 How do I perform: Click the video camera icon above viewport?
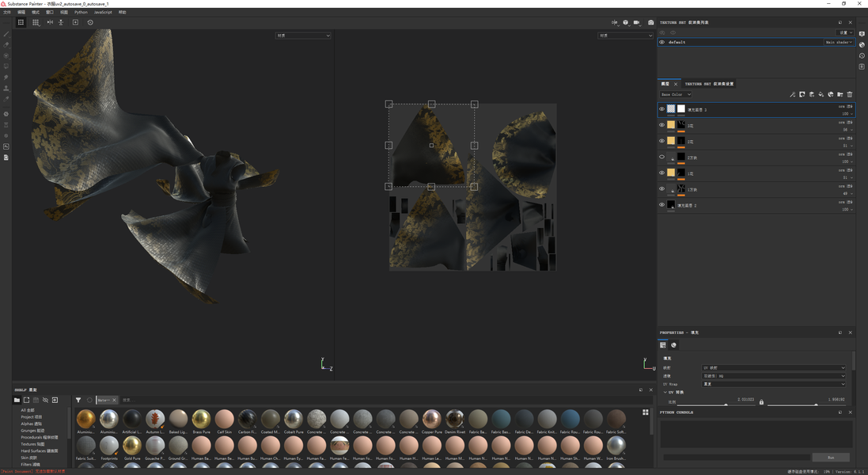click(x=637, y=22)
